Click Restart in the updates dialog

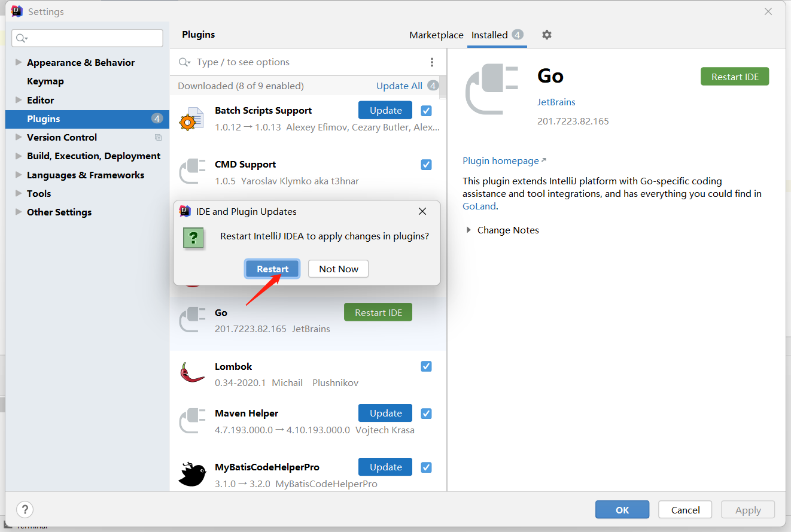[272, 269]
